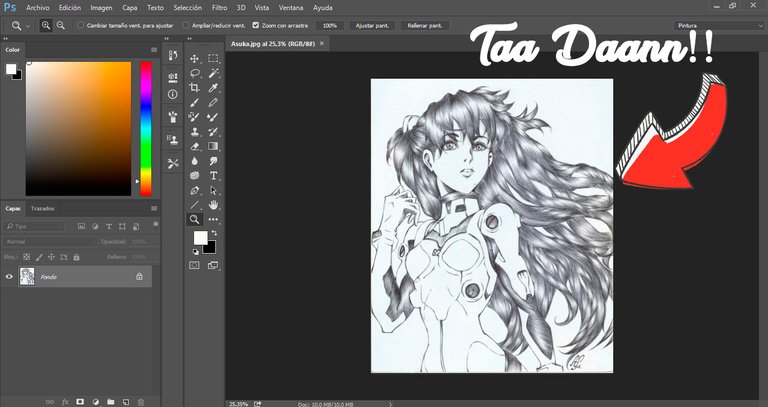Screen dimensions: 768x407
Task: Click the Zoom In magnifier option
Action: (x=46, y=25)
